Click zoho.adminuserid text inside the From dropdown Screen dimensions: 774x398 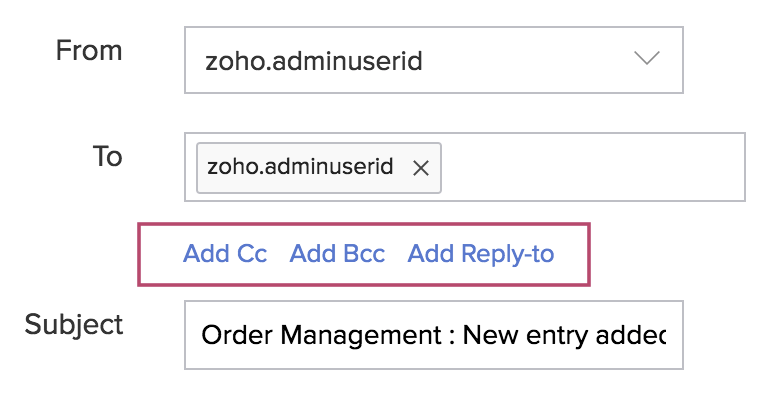point(314,62)
